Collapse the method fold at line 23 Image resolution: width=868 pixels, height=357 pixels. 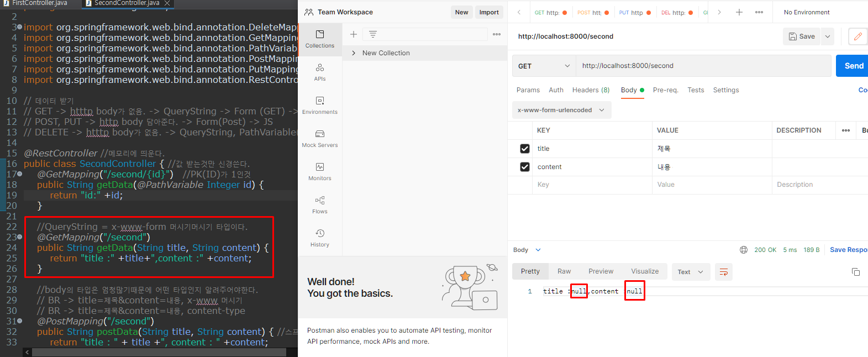pos(20,237)
